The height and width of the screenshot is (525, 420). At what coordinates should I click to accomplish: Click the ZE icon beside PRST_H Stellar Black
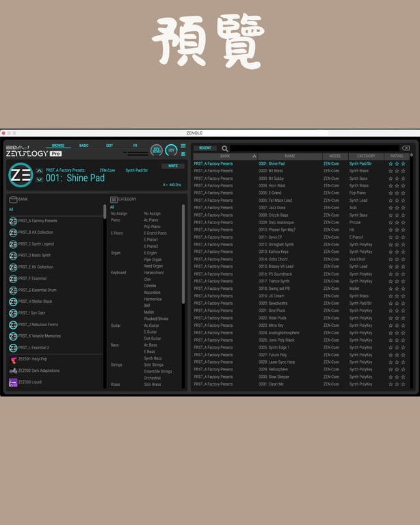click(13, 301)
